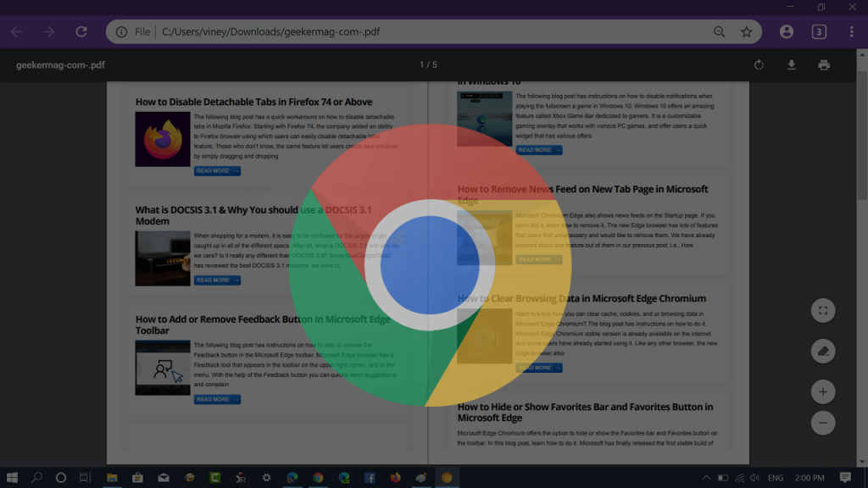
Task: Show hidden system tray icons
Action: pyautogui.click(x=706, y=478)
